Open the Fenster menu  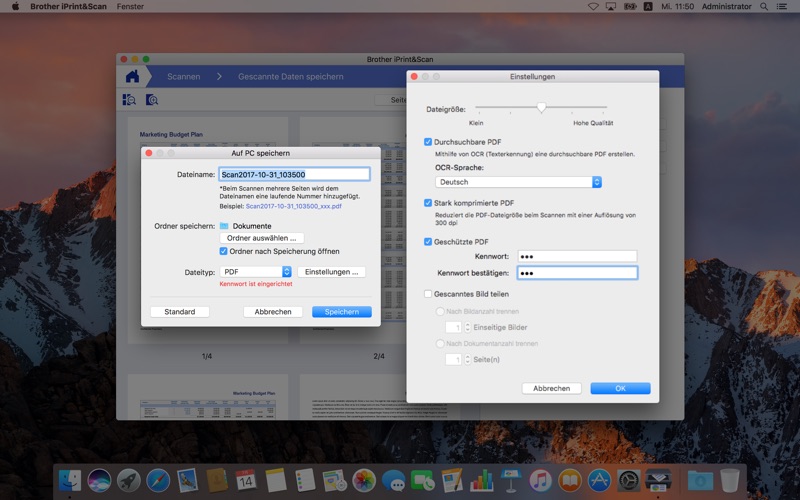[x=130, y=6]
